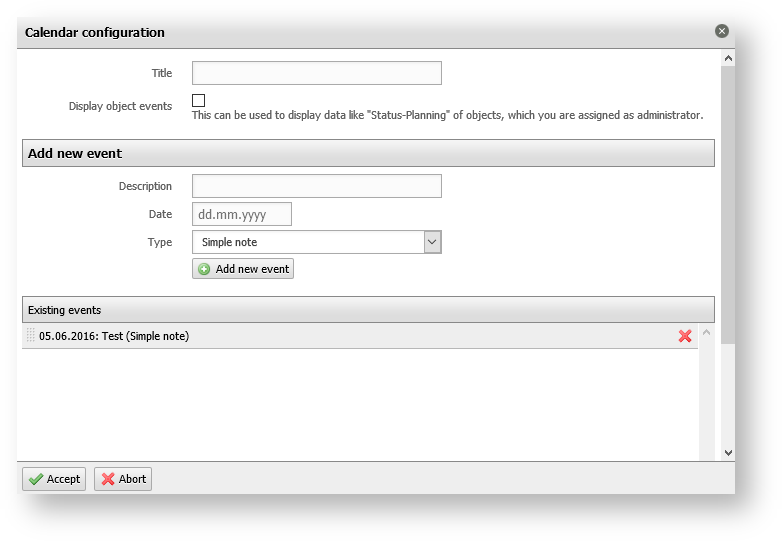Close the Calendar configuration dialog

[722, 31]
